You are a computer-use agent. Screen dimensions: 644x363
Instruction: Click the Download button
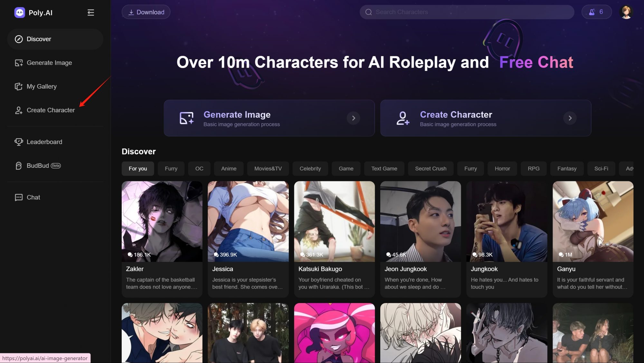(x=146, y=12)
